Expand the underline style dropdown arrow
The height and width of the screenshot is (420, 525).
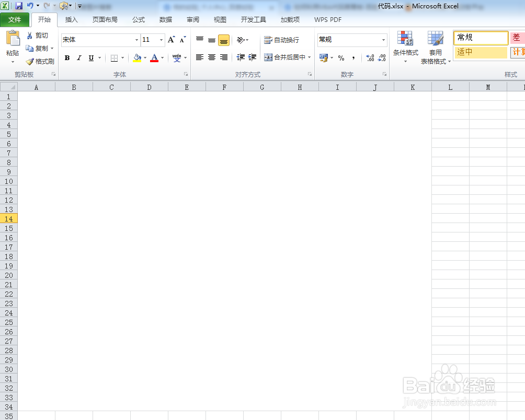point(100,58)
